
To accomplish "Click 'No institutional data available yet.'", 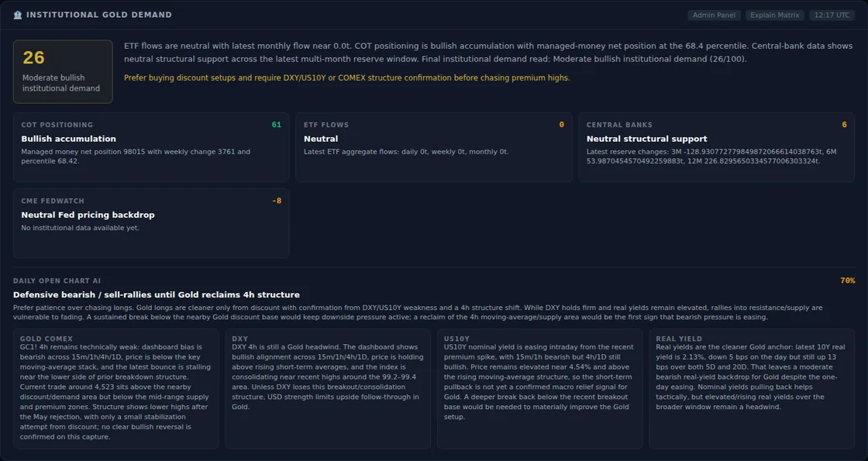I will (x=81, y=228).
